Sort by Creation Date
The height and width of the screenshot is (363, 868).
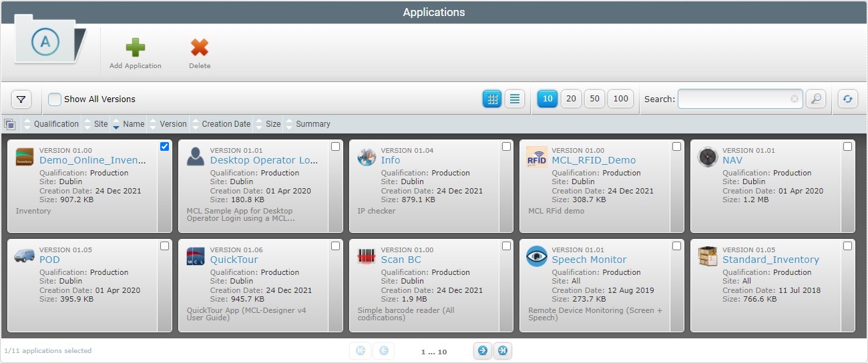pos(226,124)
